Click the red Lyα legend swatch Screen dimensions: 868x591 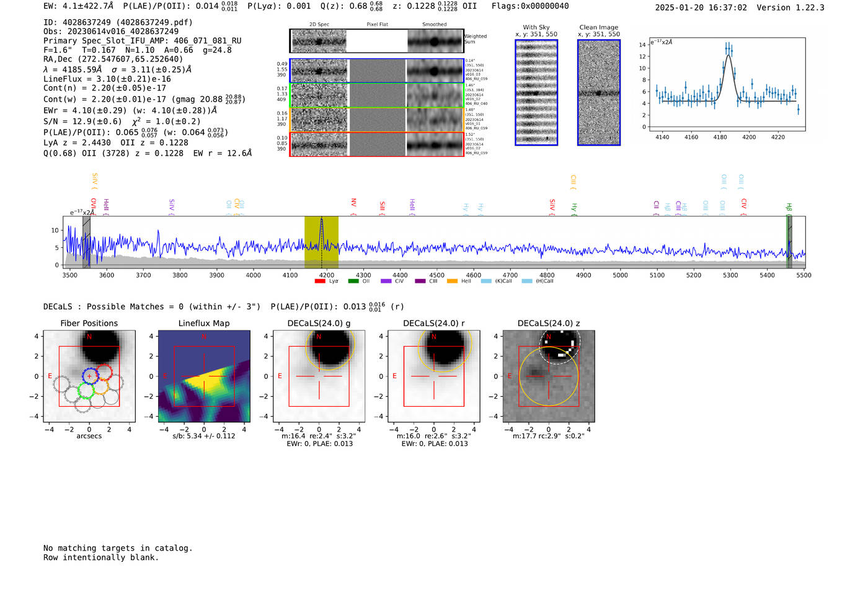click(320, 281)
